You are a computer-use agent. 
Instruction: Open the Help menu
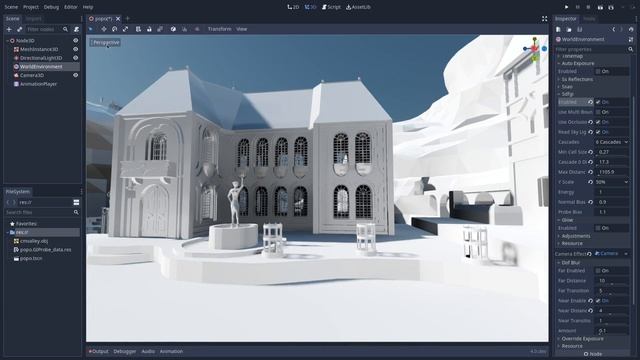88,7
